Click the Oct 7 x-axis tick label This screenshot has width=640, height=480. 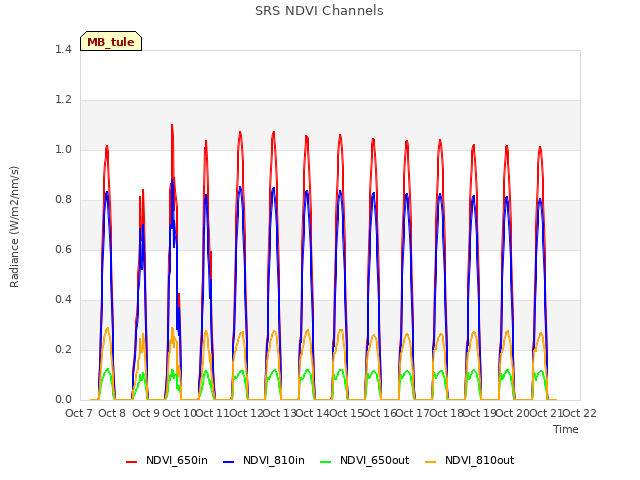click(x=79, y=413)
